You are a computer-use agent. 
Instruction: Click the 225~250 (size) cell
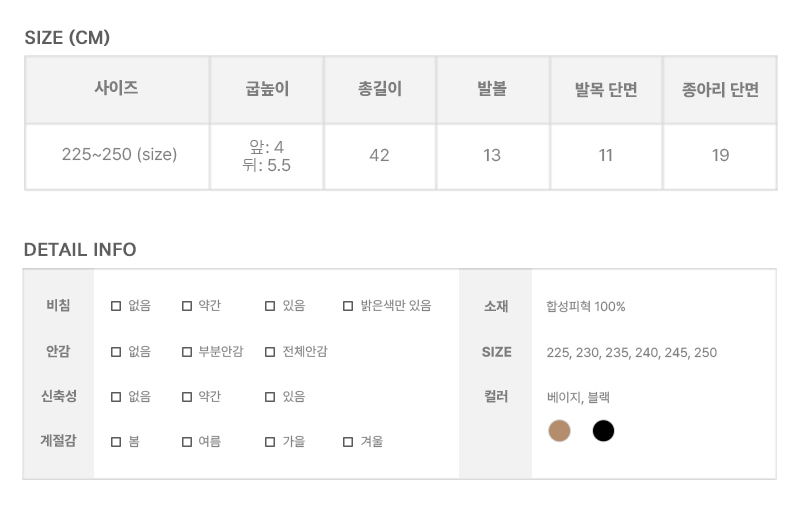[119, 155]
